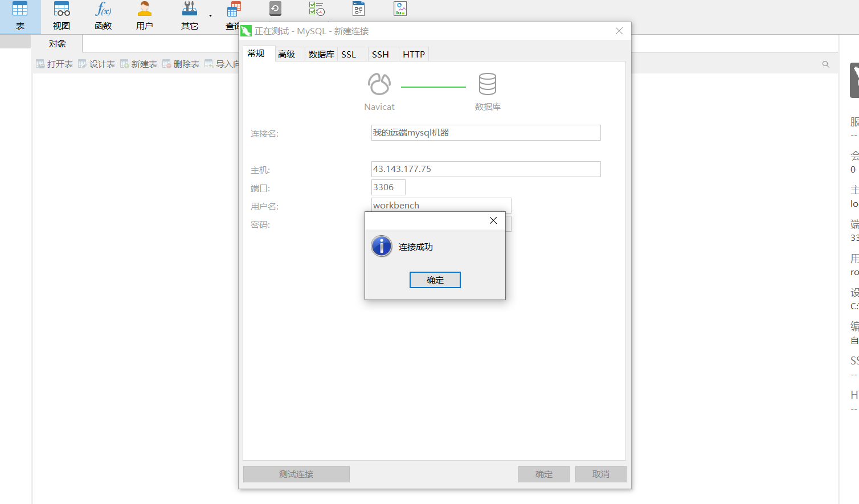Click 确定 at the bottom of 新建连接 dialog
Viewport: 859px width, 504px height.
click(544, 474)
